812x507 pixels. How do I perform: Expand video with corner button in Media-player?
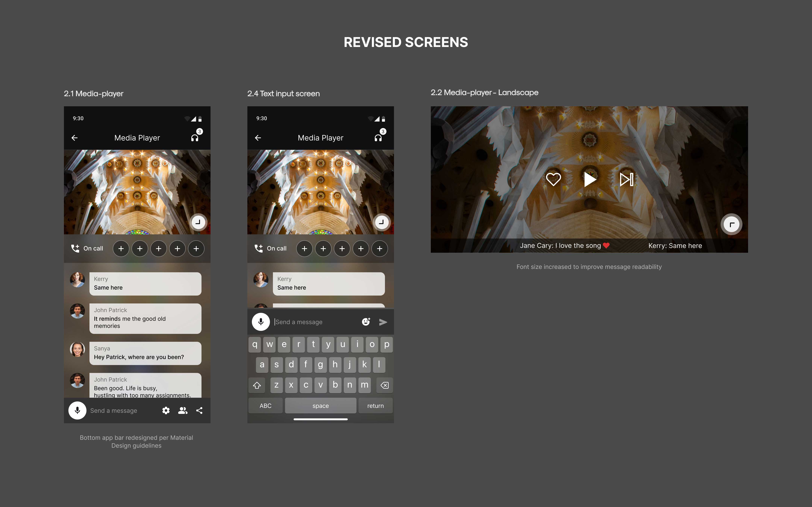pyautogui.click(x=198, y=222)
